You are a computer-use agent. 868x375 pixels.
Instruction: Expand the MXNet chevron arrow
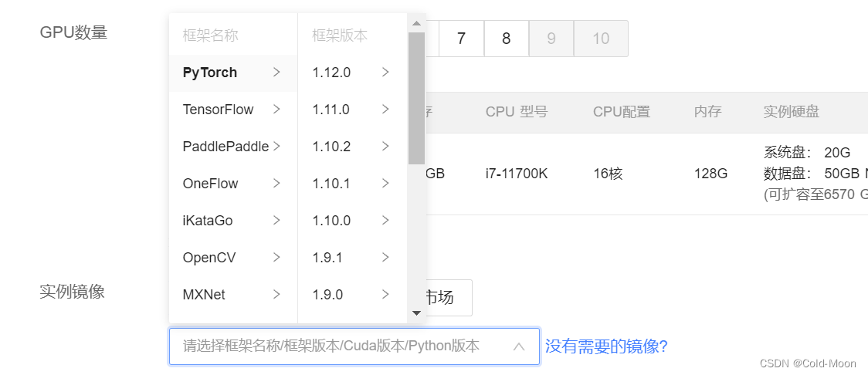(x=276, y=295)
